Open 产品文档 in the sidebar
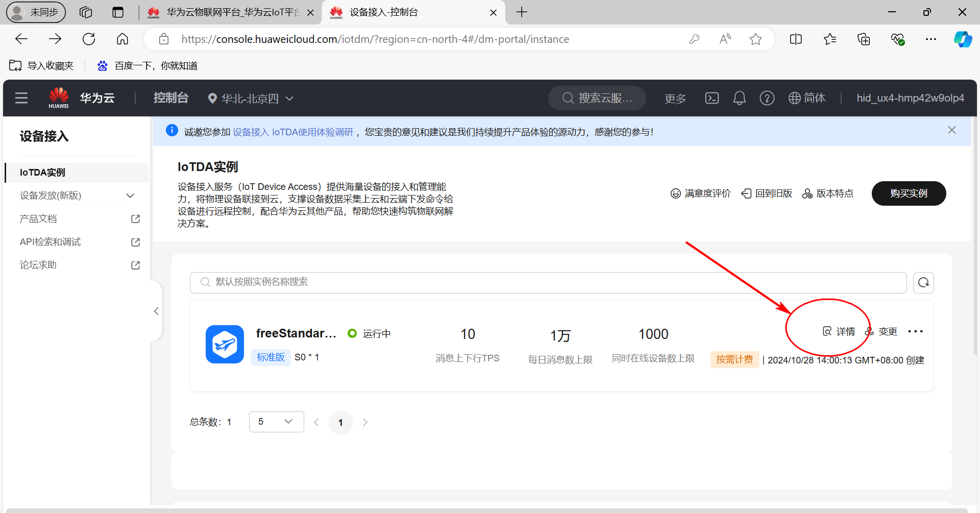 coord(38,219)
